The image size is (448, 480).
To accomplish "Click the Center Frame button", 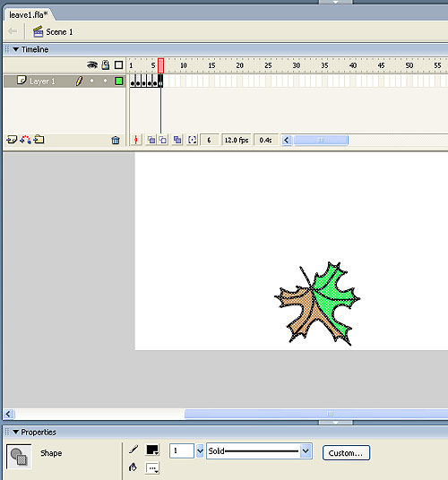I will [x=136, y=140].
